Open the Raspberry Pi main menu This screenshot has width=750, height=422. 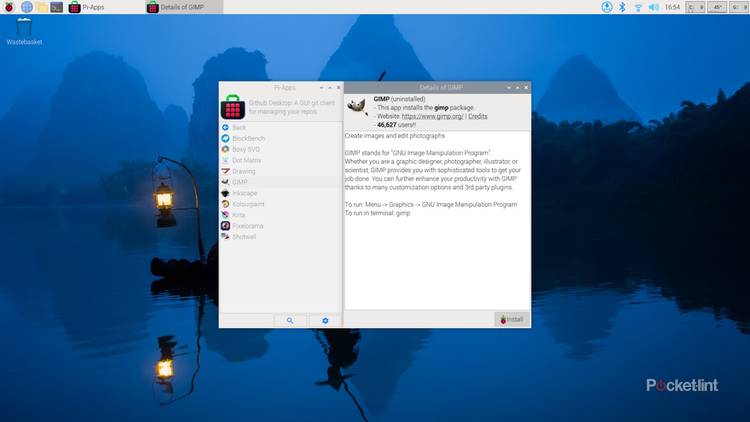click(9, 7)
